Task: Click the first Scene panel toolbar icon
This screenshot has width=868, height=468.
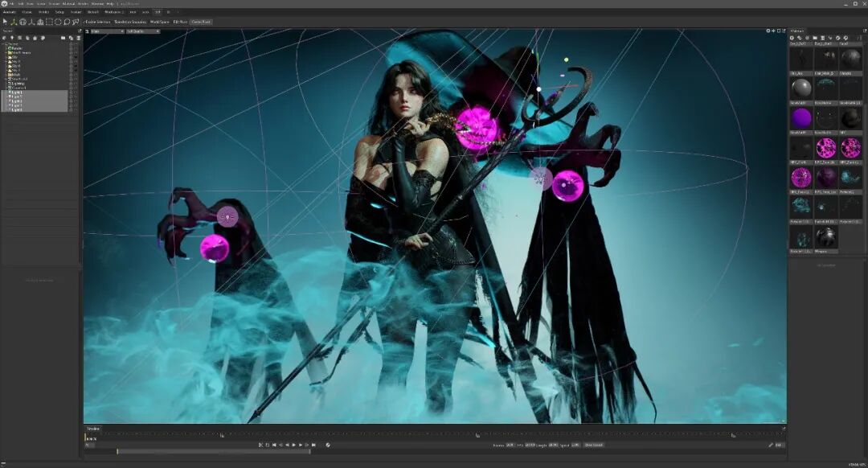Action: tap(5, 38)
